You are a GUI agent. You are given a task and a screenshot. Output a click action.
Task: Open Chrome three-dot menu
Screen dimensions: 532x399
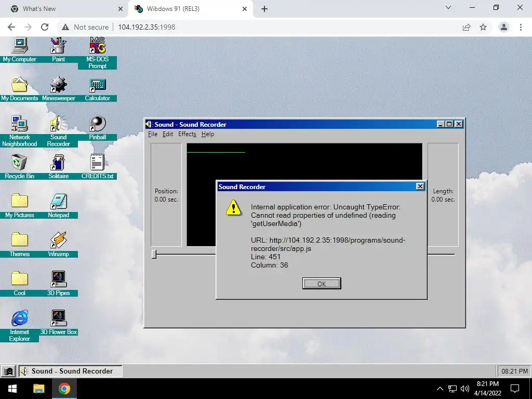click(521, 27)
